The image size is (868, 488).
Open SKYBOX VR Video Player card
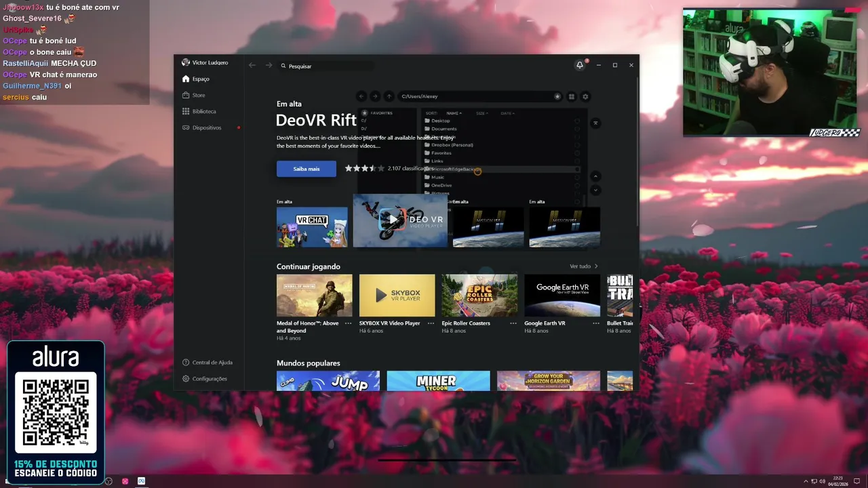click(x=397, y=296)
